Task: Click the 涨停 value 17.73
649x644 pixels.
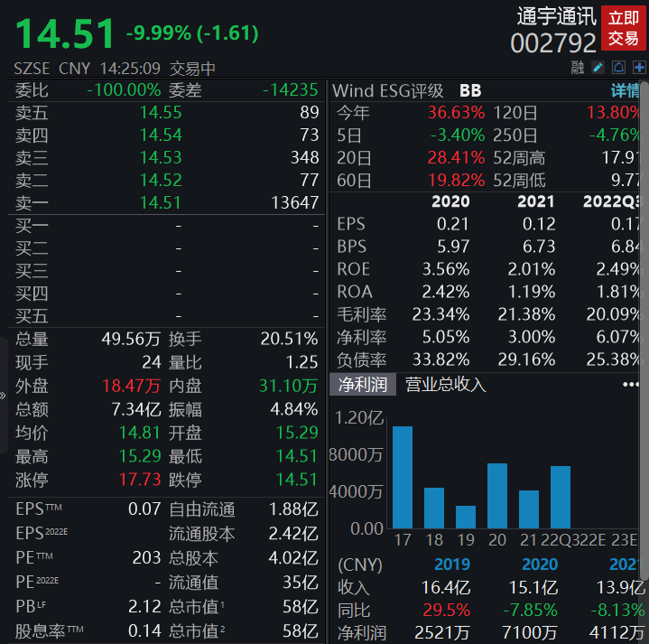Action: [140, 480]
